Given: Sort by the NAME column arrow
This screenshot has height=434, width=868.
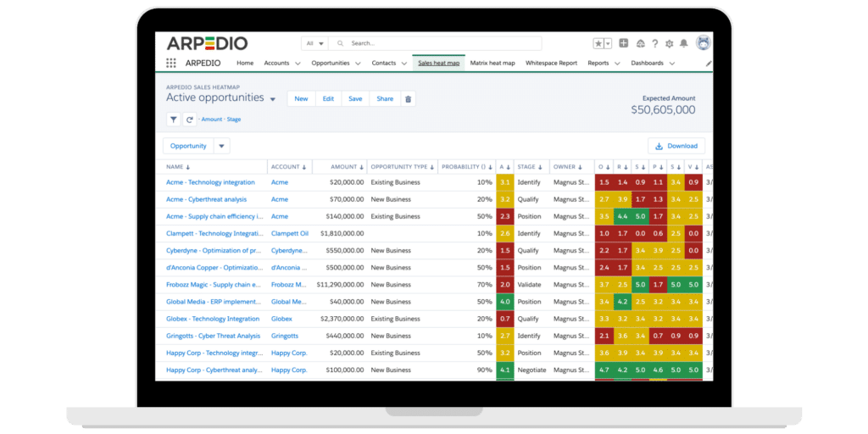Looking at the screenshot, I should click(187, 167).
